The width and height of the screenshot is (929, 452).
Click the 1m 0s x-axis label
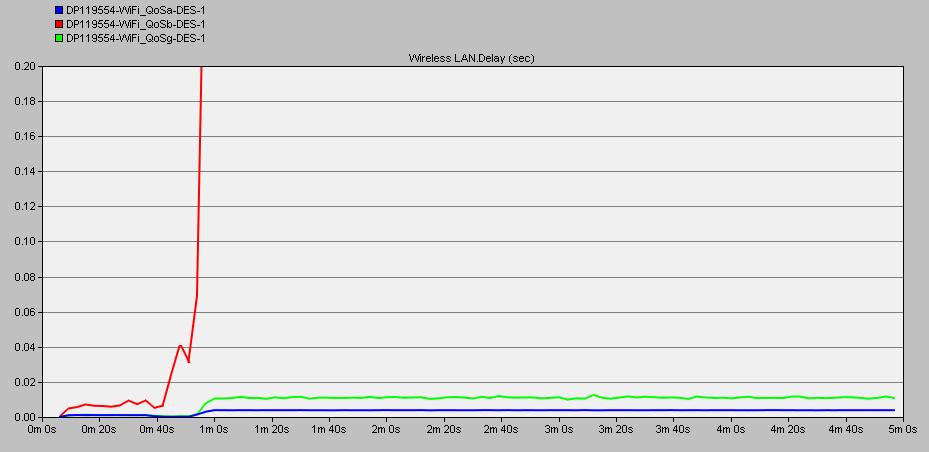[x=214, y=429]
